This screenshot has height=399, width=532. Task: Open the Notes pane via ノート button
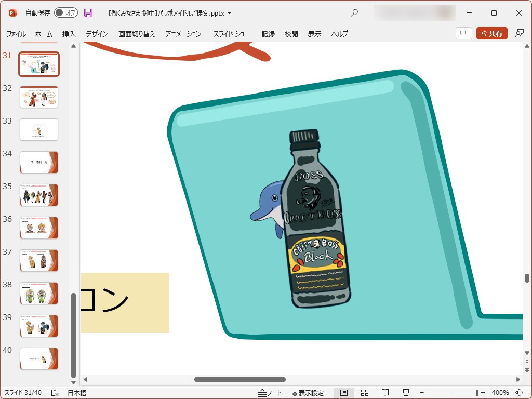270,392
